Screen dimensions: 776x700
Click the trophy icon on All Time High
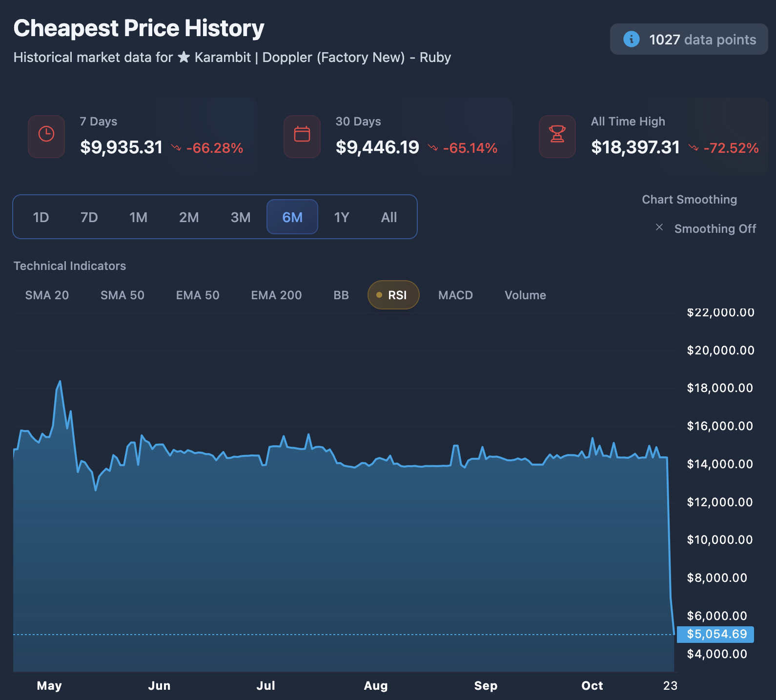(x=557, y=134)
